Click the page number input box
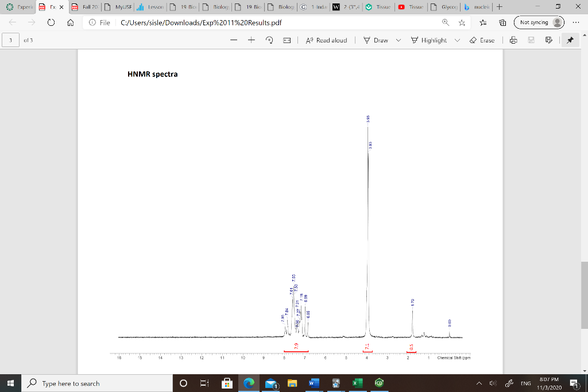Screen dimensions: 588x392 [10, 40]
